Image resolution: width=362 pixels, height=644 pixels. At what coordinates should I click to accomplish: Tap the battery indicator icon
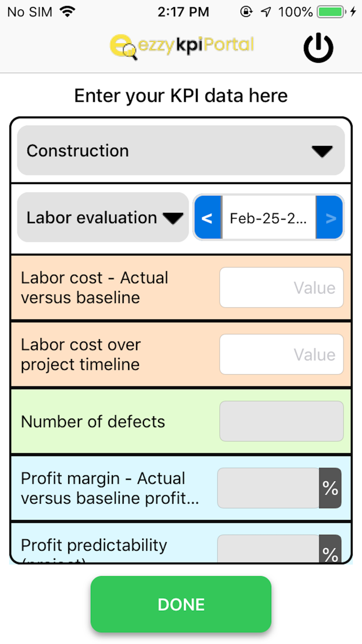tap(333, 12)
